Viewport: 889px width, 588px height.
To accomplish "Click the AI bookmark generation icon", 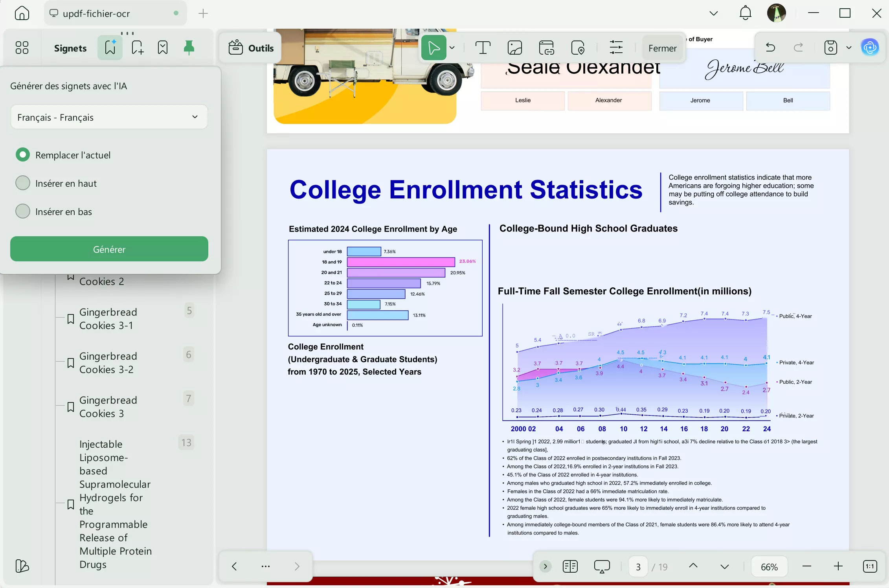I will [x=110, y=48].
